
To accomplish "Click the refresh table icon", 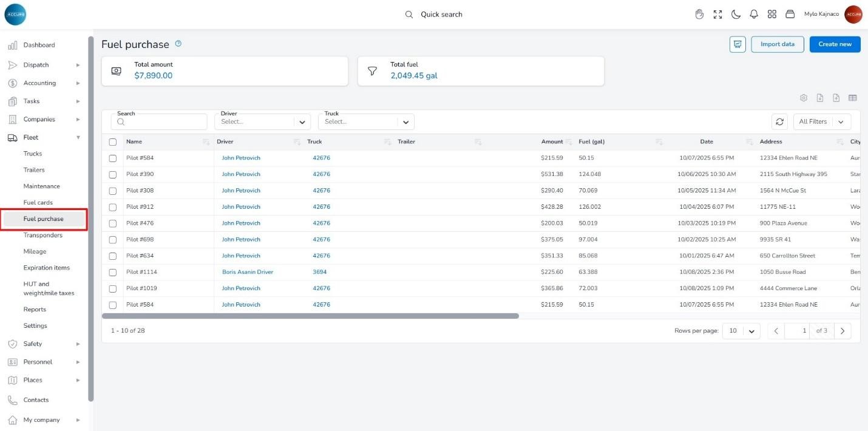I will tap(779, 121).
